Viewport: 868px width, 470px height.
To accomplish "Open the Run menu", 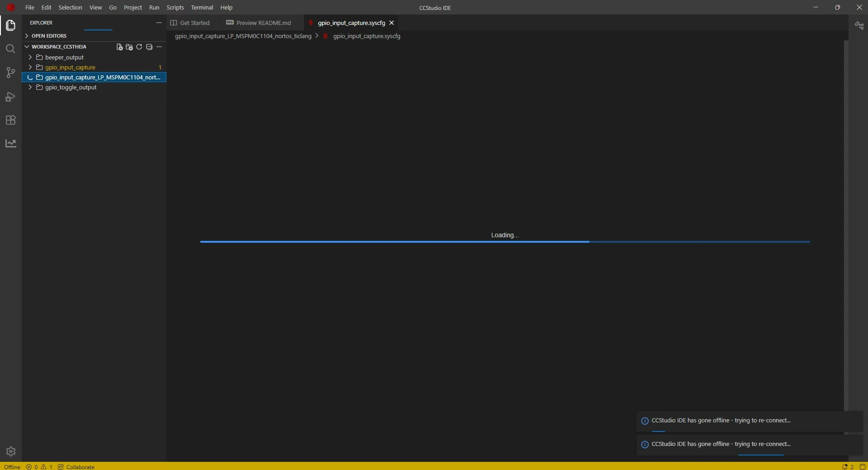I will click(154, 7).
